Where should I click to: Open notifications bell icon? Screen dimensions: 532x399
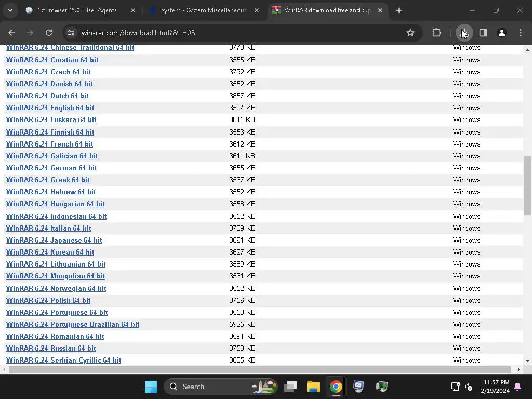coord(518,387)
